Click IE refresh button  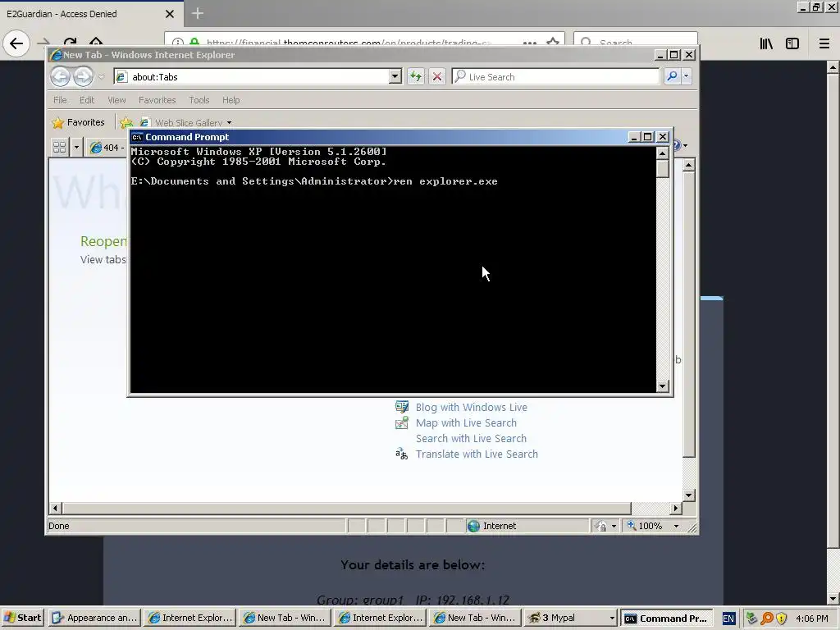[x=416, y=76]
